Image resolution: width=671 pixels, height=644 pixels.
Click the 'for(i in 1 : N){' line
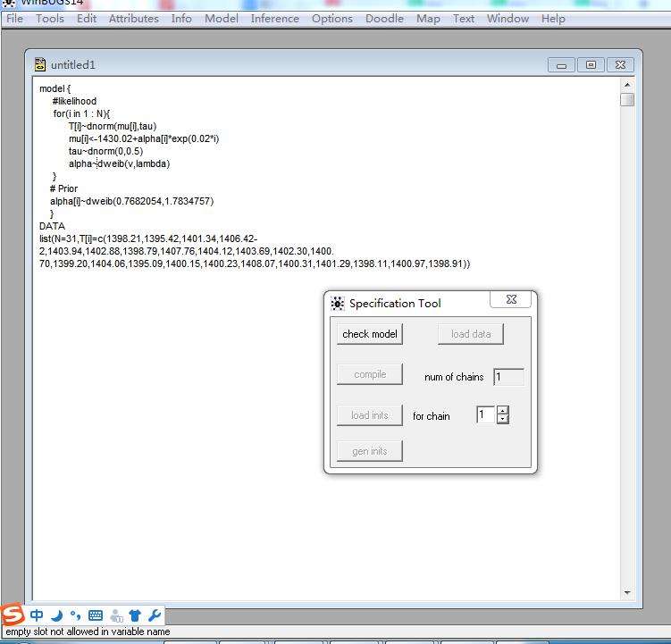click(x=81, y=113)
